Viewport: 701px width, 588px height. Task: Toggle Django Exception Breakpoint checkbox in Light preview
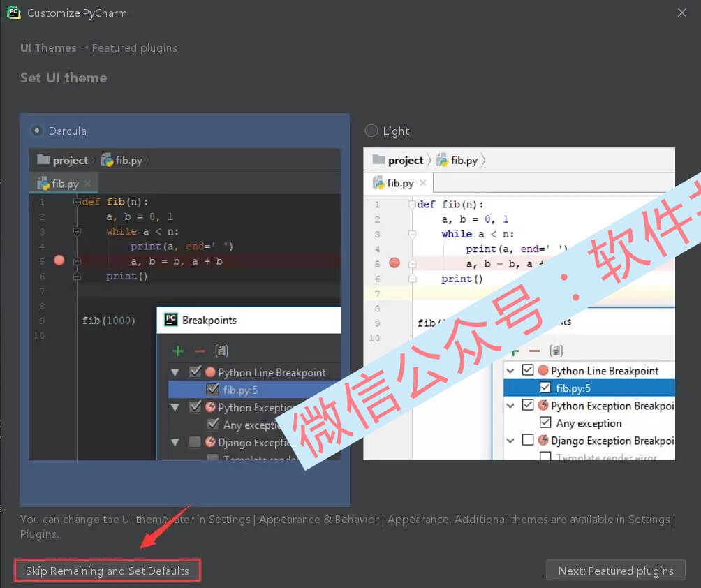point(528,440)
